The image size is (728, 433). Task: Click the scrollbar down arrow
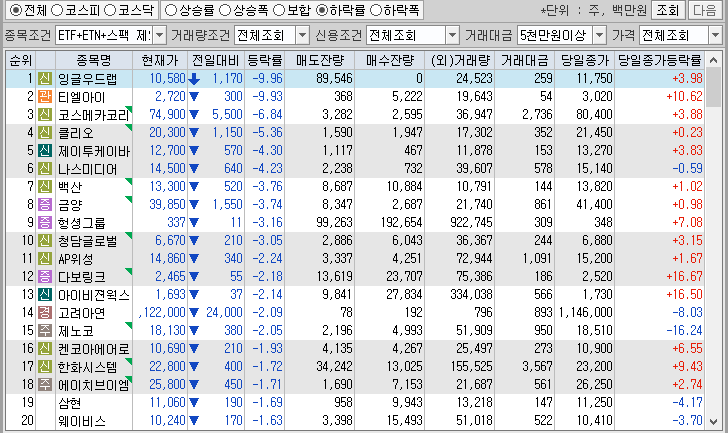(x=713, y=421)
